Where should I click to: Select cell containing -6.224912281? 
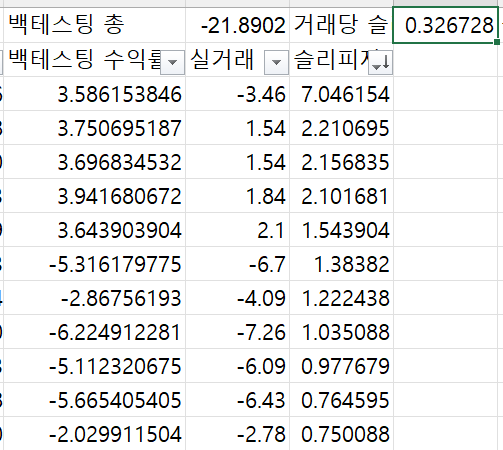click(x=94, y=332)
